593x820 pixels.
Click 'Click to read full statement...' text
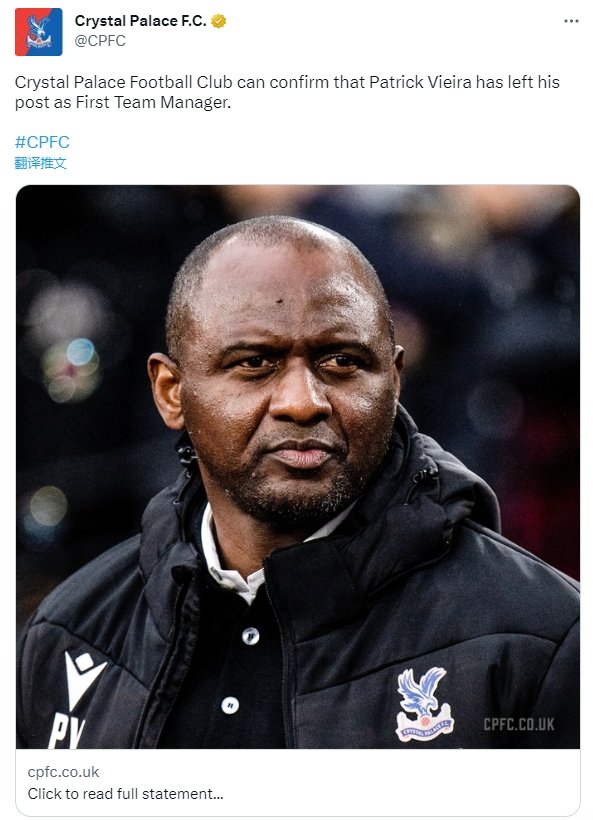pos(126,794)
